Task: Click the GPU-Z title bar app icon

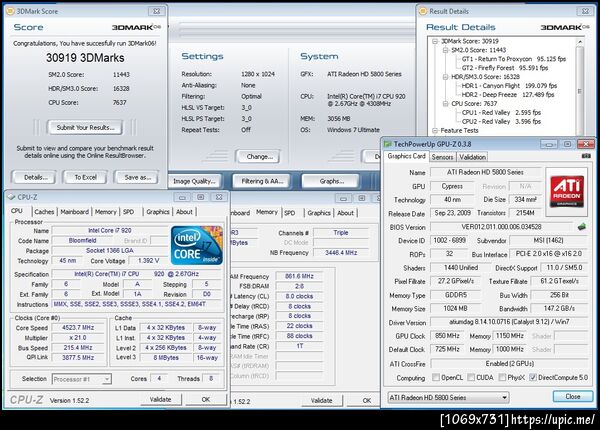Action: click(x=388, y=144)
